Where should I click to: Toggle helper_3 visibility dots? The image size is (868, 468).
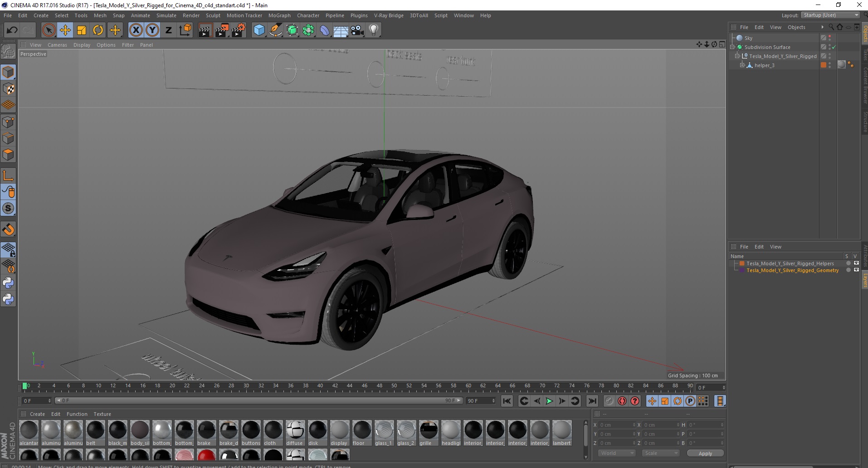(830, 65)
